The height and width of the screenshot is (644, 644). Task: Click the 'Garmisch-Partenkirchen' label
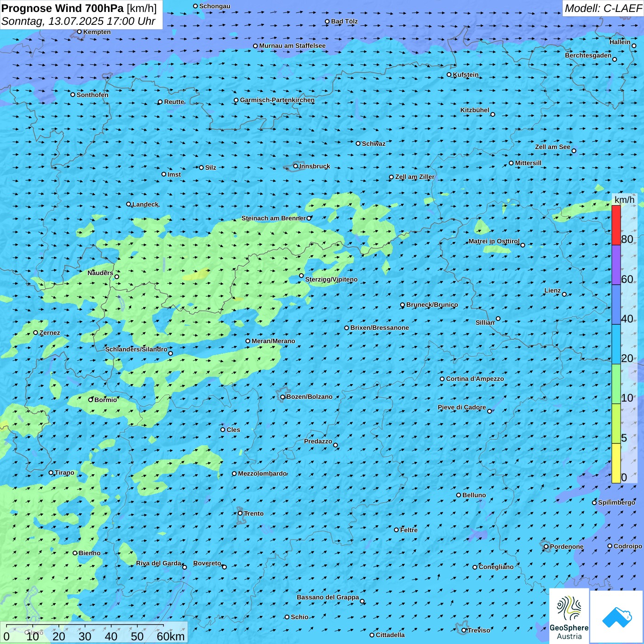[277, 100]
